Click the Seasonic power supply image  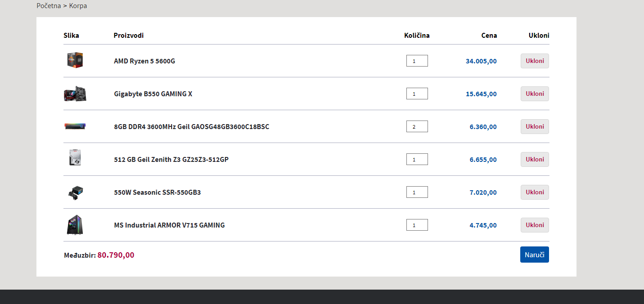pos(75,192)
